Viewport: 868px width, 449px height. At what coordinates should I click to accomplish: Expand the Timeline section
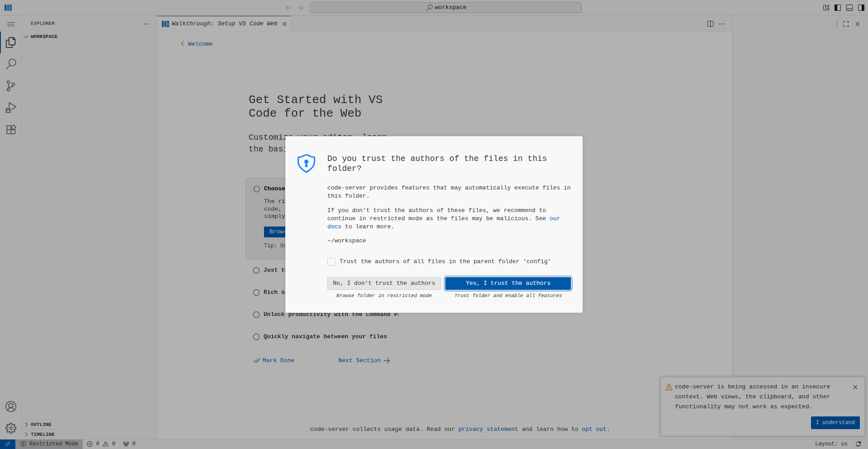[x=42, y=435]
